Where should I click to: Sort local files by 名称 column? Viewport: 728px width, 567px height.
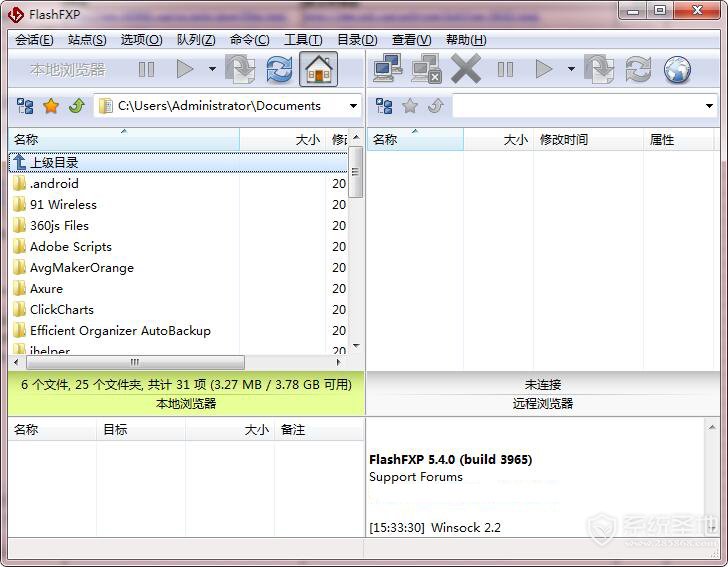[x=124, y=139]
